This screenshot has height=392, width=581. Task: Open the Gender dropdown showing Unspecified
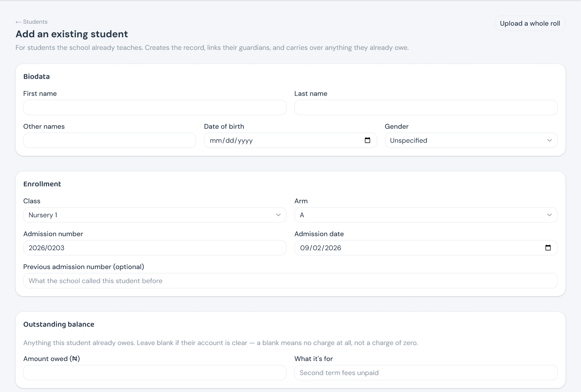(x=471, y=140)
